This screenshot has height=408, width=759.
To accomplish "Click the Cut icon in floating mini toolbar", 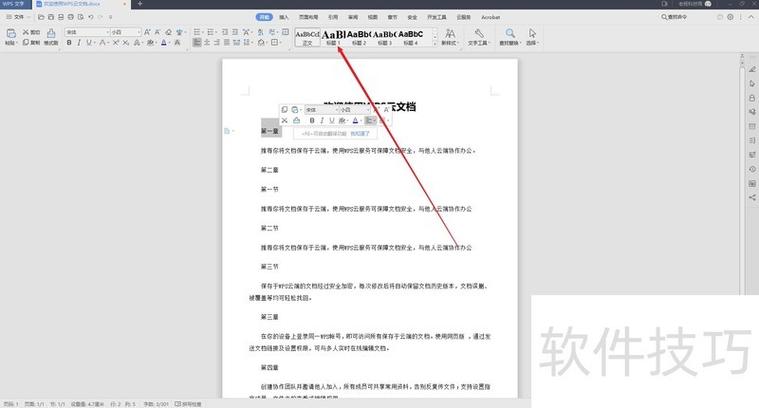I will (x=284, y=120).
